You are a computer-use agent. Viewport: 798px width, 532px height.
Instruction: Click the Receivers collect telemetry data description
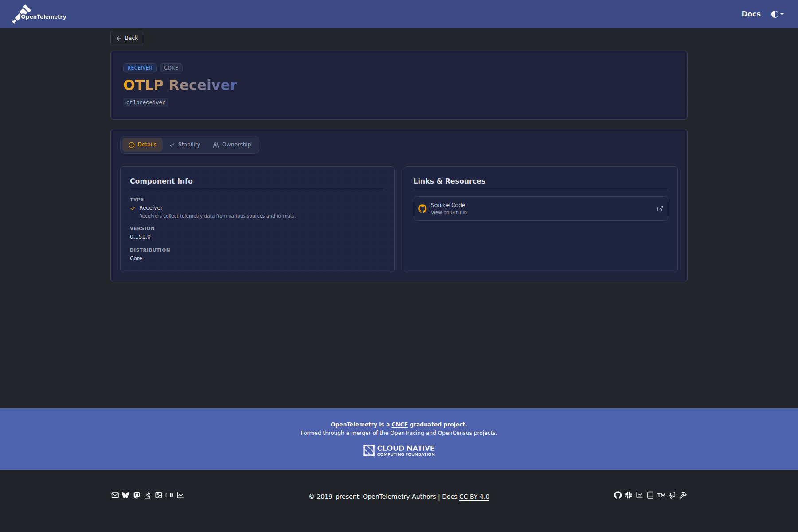point(217,216)
